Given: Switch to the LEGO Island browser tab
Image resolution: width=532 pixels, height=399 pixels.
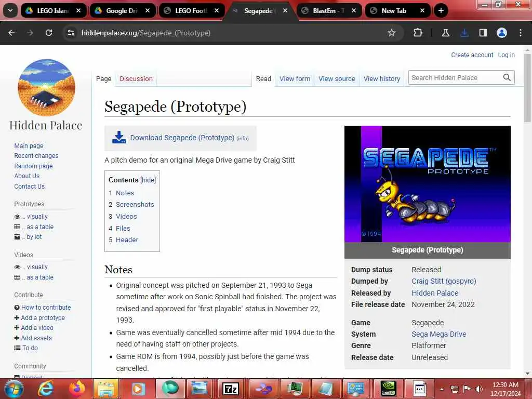Looking at the screenshot, I should click(x=52, y=10).
